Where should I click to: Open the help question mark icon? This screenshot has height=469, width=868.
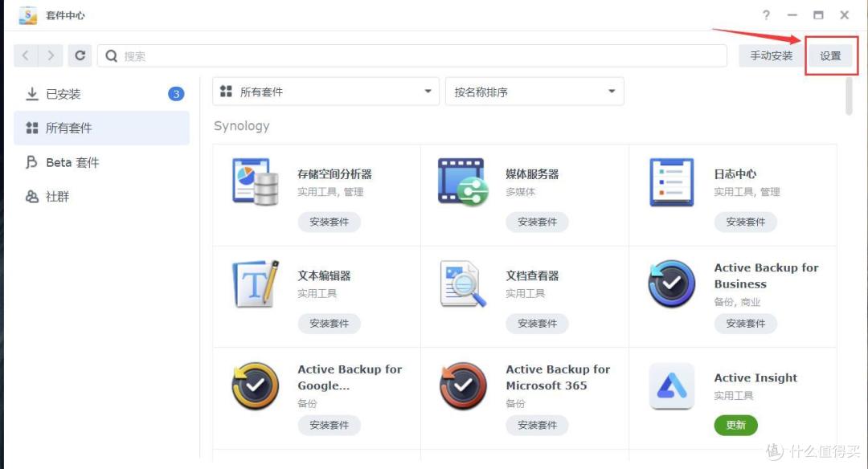pos(766,15)
